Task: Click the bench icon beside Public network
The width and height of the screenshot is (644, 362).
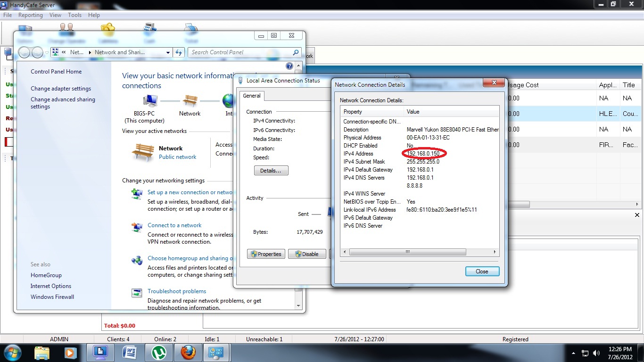Action: point(143,152)
